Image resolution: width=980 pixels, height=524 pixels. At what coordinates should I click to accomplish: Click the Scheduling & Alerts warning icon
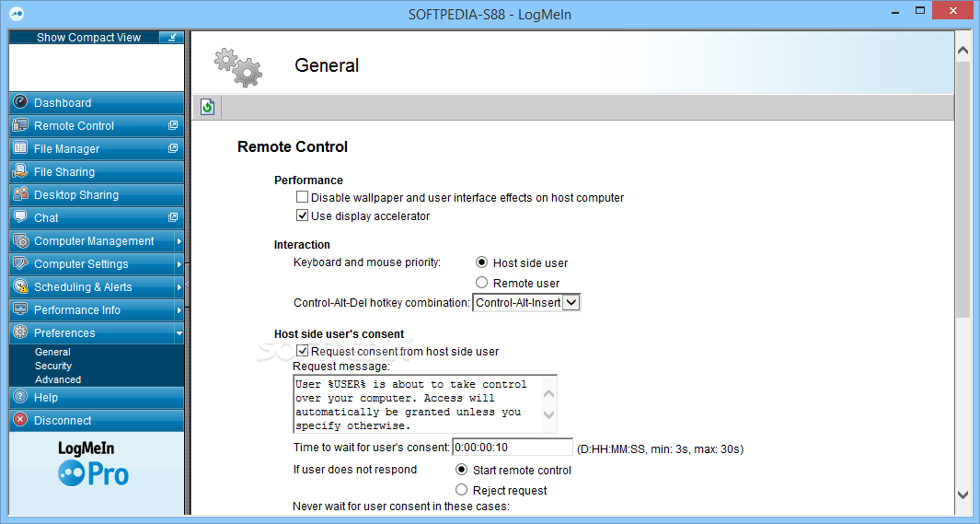tap(20, 286)
